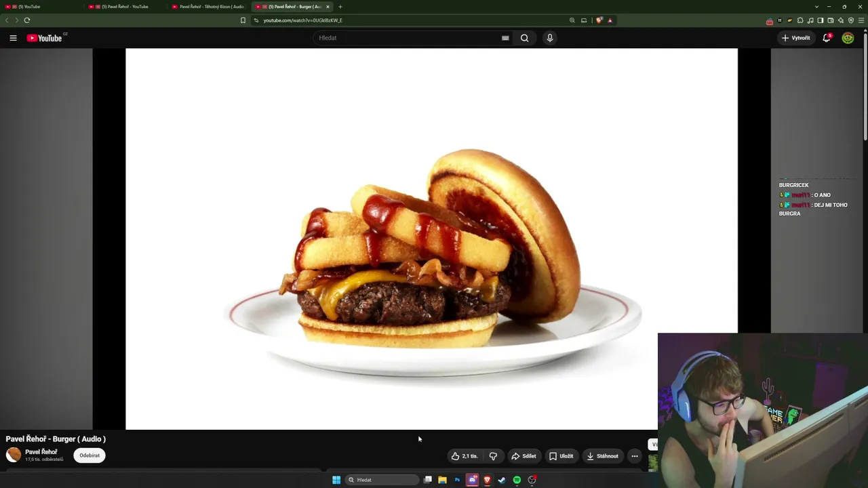Open Brave Rewards triangle icon
This screenshot has width=868, height=488.
pos(610,20)
